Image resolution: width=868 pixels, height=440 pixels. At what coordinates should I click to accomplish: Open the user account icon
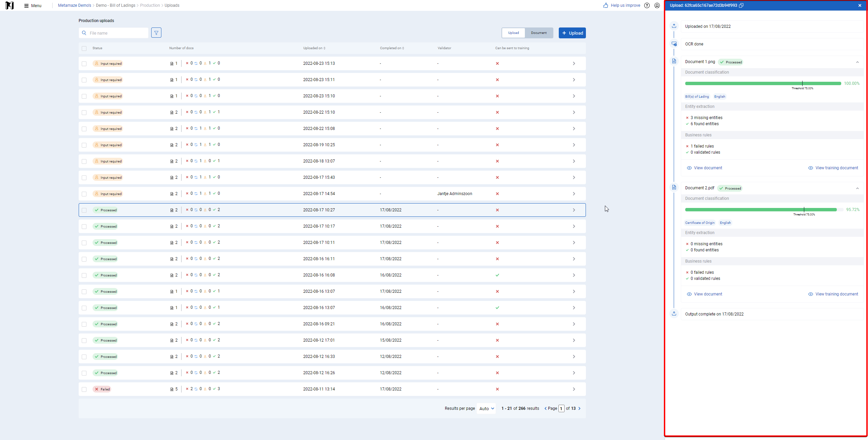click(657, 5)
